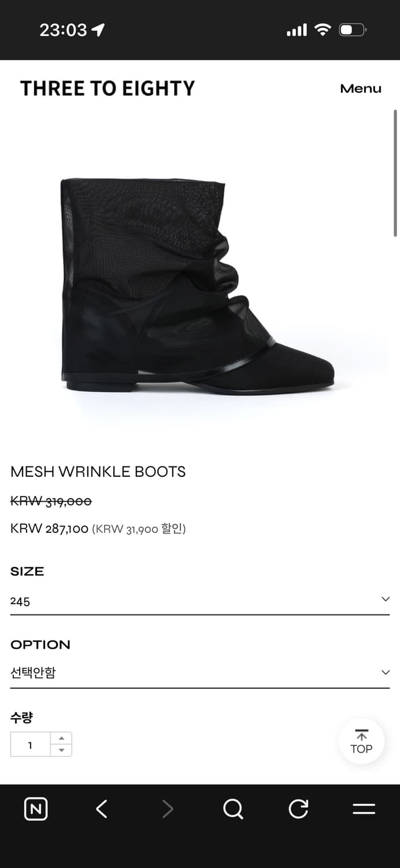400x868 pixels.
Task: Increase quantity with the up stepper arrow
Action: 61,738
